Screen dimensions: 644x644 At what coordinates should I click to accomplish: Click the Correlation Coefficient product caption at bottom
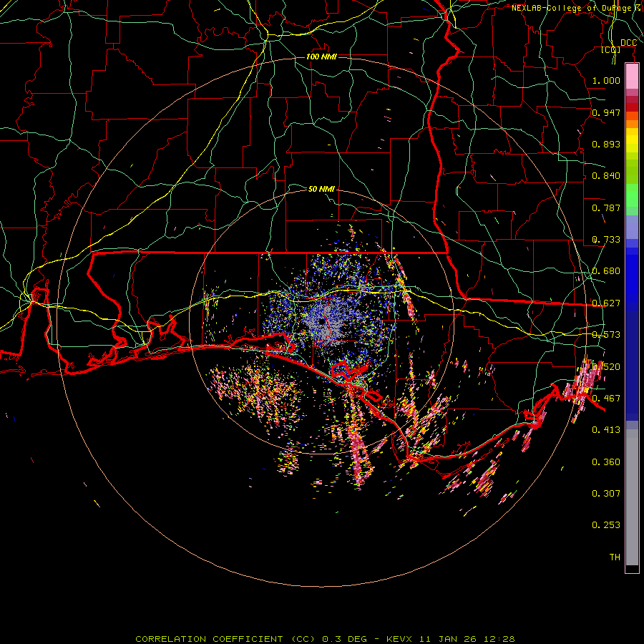click(x=325, y=639)
